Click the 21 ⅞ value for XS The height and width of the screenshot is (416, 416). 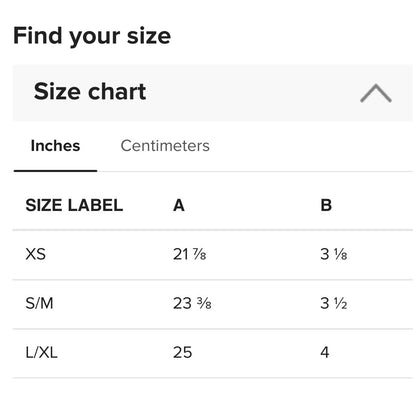click(x=190, y=254)
